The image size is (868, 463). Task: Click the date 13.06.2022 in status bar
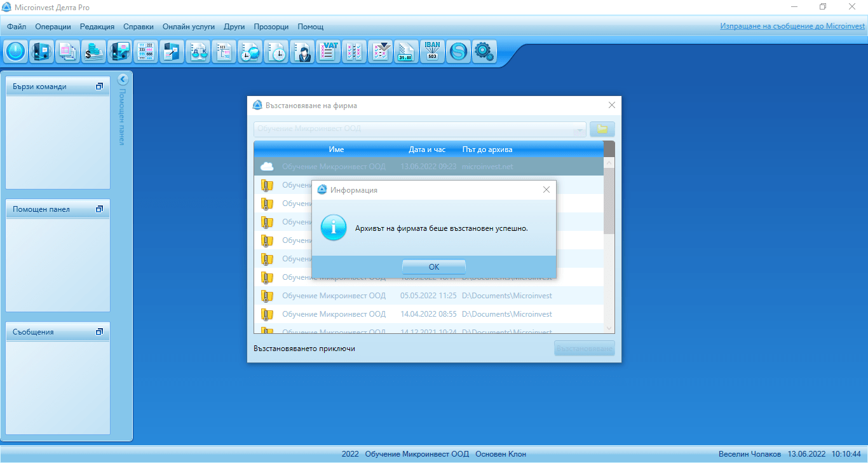(x=807, y=454)
